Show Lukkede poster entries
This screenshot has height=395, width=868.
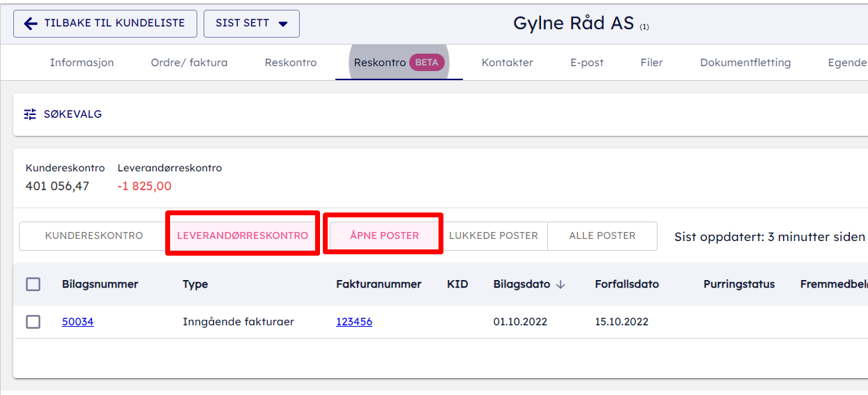point(493,236)
